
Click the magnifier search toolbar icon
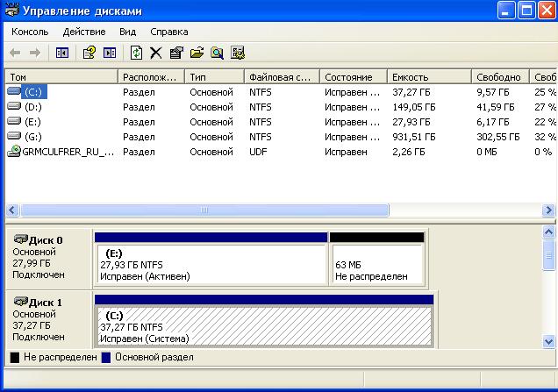coord(217,53)
